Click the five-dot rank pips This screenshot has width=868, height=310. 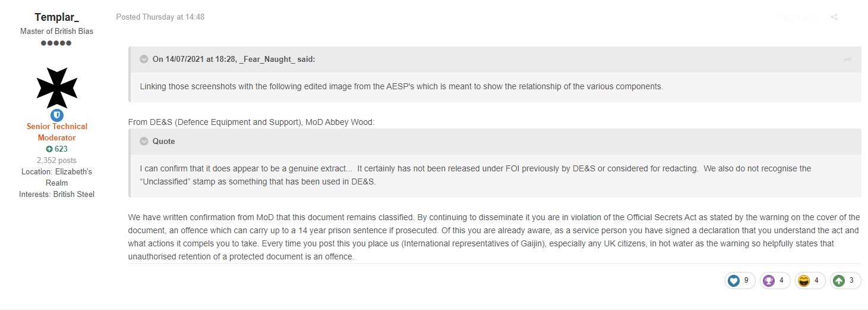(x=56, y=43)
